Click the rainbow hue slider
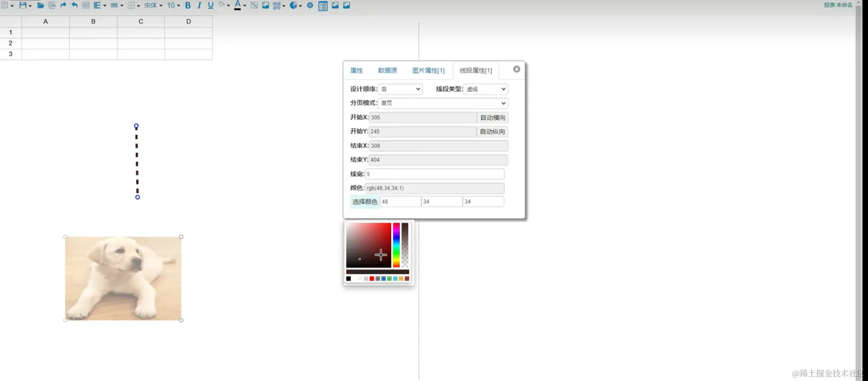The height and width of the screenshot is (381, 868). pyautogui.click(x=397, y=245)
